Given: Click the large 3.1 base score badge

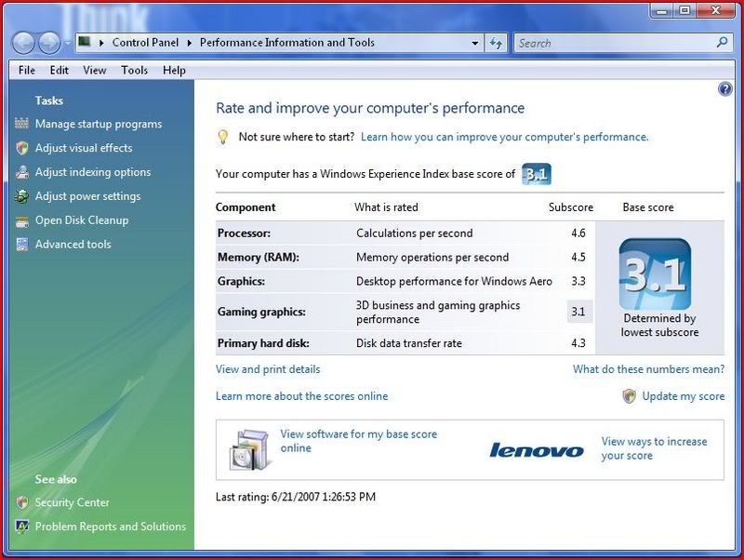Looking at the screenshot, I should click(655, 274).
